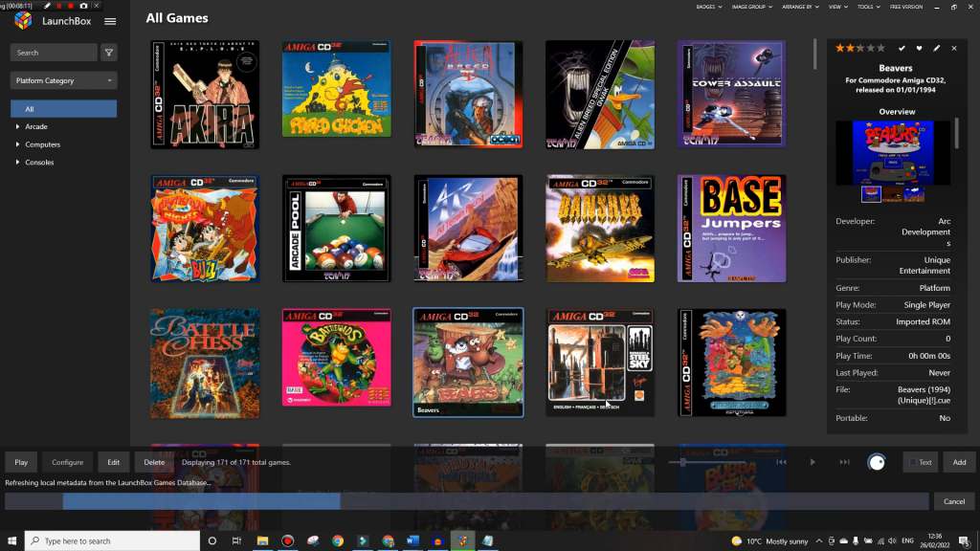Click the Edit button

pyautogui.click(x=113, y=462)
